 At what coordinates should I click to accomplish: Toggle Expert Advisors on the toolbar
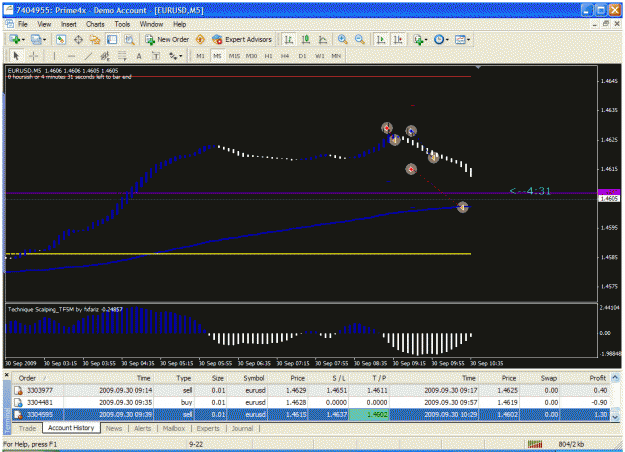click(242, 39)
